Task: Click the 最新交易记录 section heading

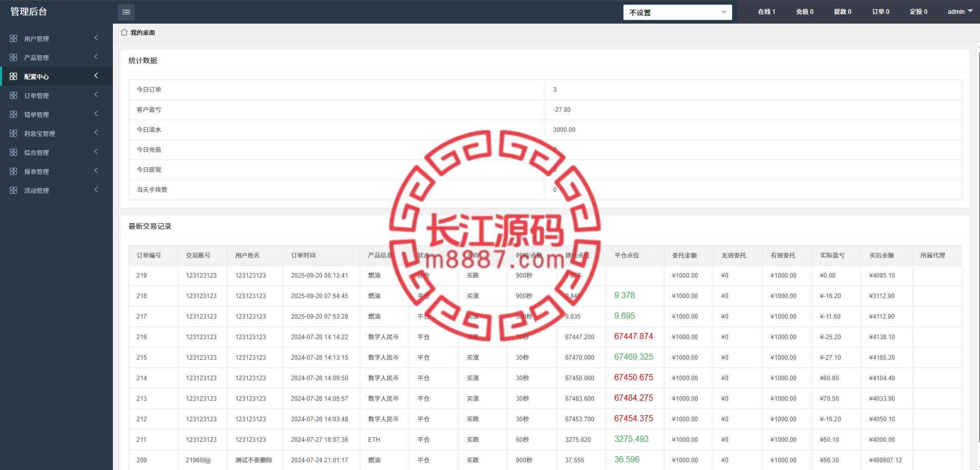Action: pos(150,226)
